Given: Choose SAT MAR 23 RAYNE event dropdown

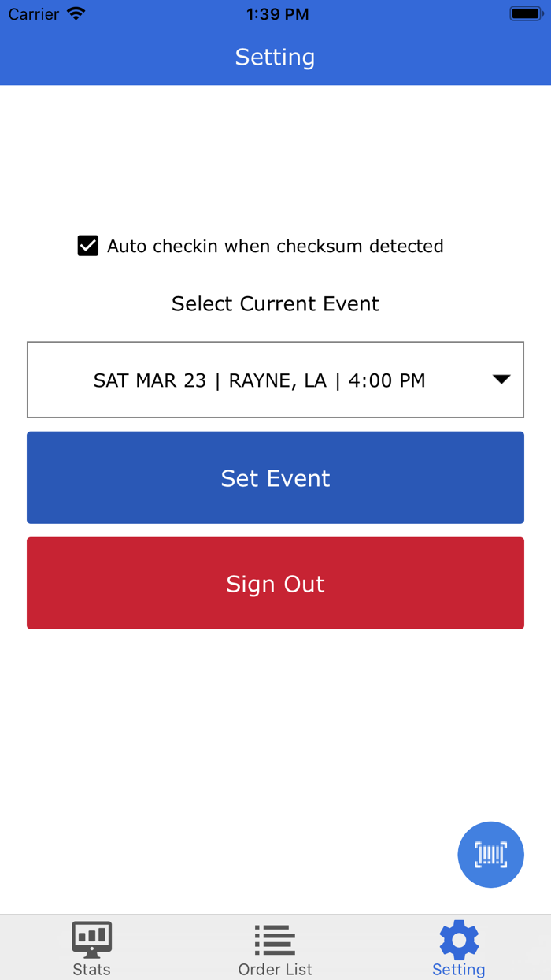Looking at the screenshot, I should [275, 379].
